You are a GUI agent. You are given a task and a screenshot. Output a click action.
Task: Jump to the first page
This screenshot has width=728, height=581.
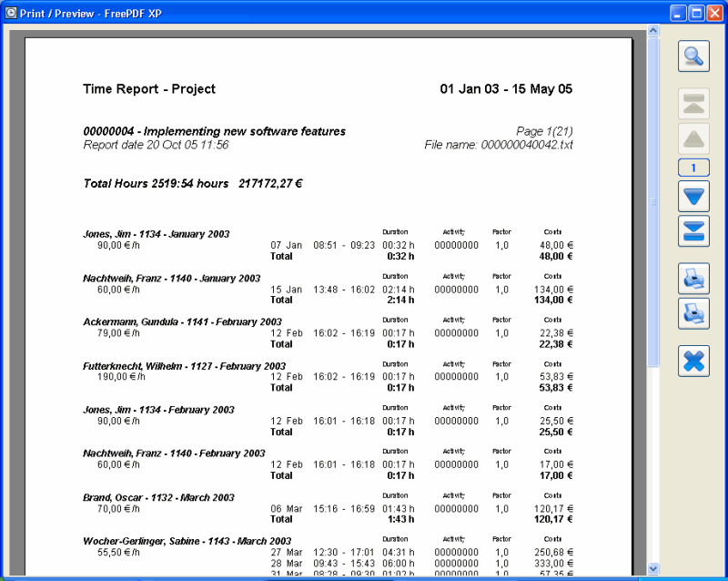click(x=693, y=104)
